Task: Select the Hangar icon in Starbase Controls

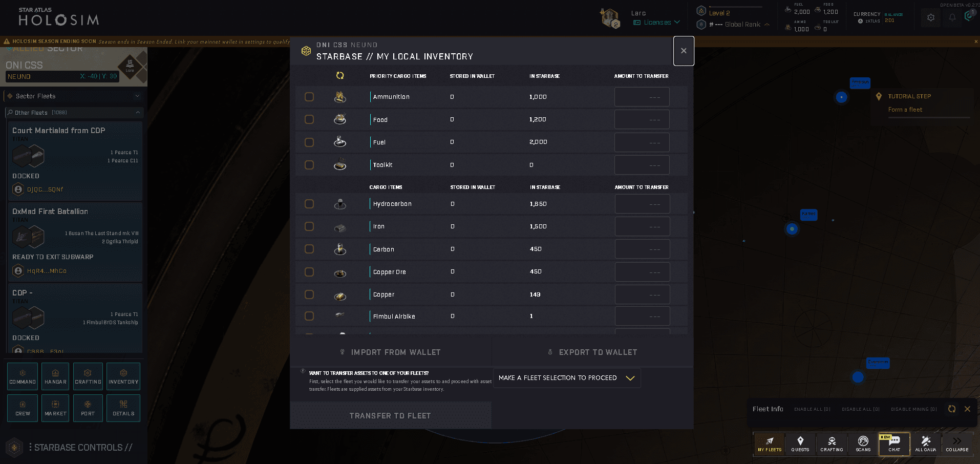Action: (55, 376)
